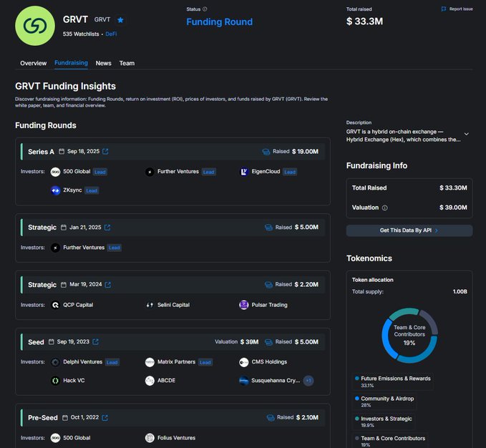Open external link for Mar 19, 2024 Strategic round
The width and height of the screenshot is (486, 448).
click(108, 285)
